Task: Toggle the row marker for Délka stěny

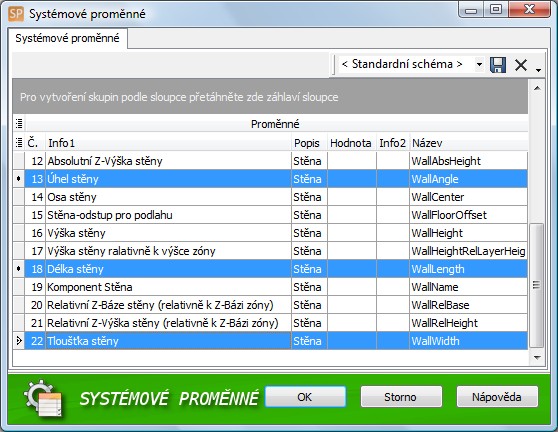Action: (19, 269)
